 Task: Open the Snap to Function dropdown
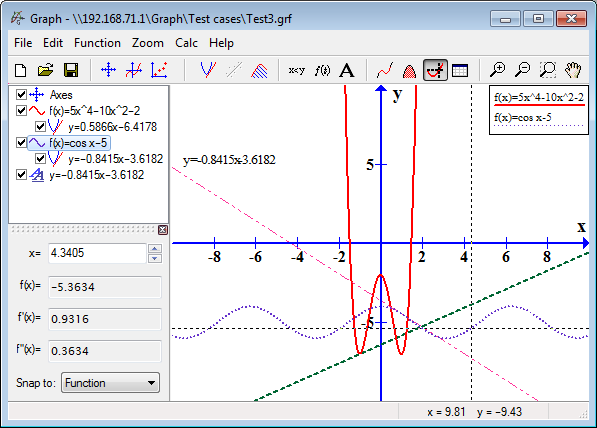coord(110,383)
